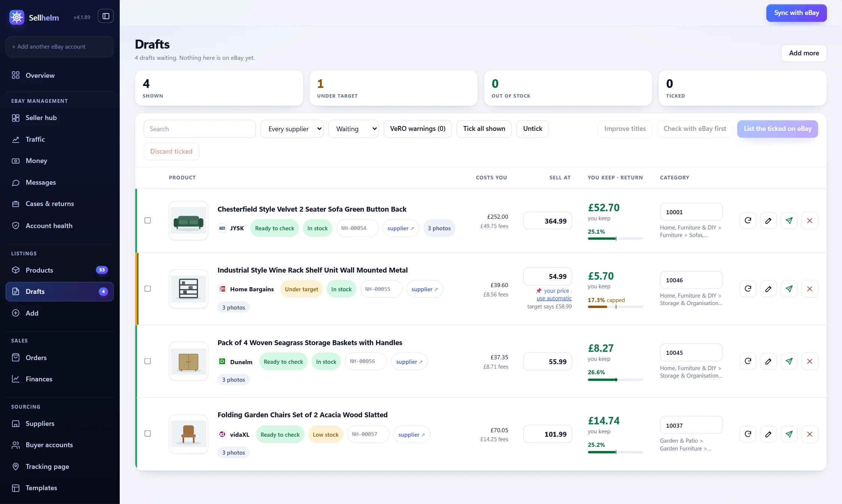Click the Sellhelm helm logo

coord(17,17)
